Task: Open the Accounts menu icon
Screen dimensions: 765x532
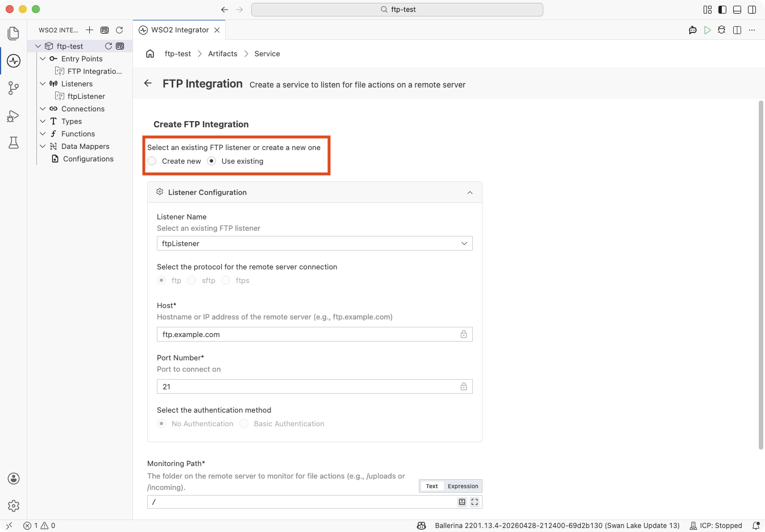Action: click(x=14, y=479)
